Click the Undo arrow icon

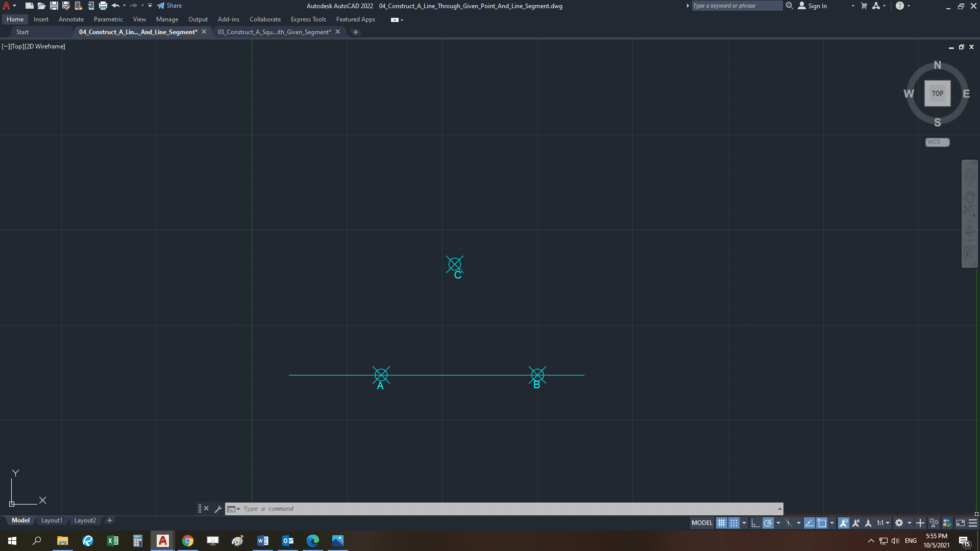tap(115, 6)
